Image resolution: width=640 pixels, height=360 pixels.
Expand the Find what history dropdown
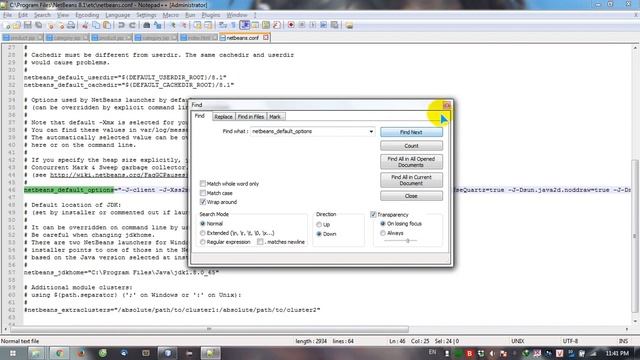coord(371,131)
